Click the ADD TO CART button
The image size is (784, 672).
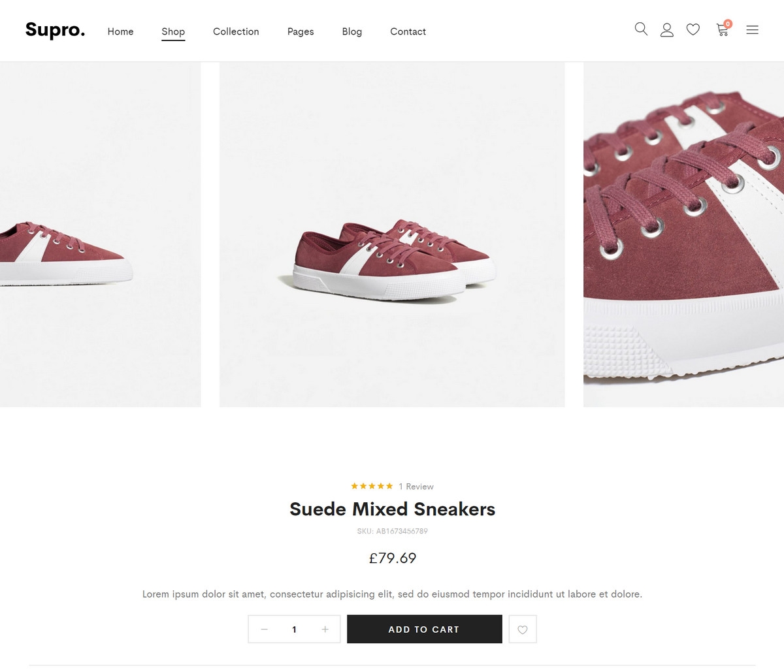(425, 630)
